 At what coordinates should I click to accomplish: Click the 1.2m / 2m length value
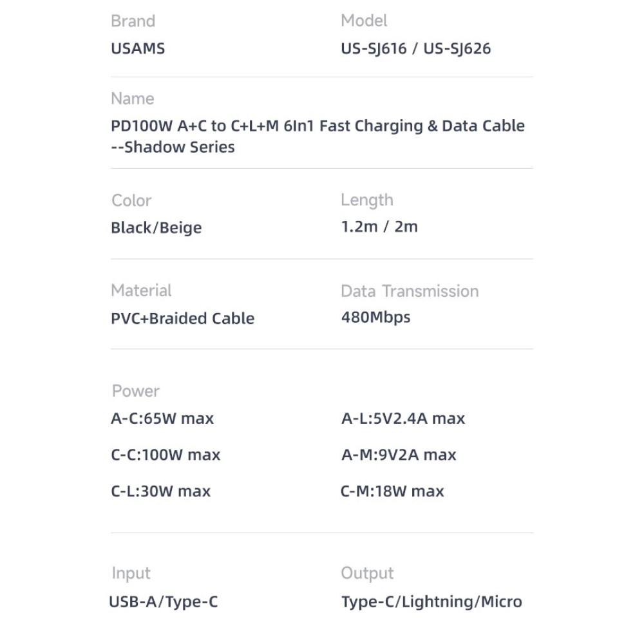379,227
